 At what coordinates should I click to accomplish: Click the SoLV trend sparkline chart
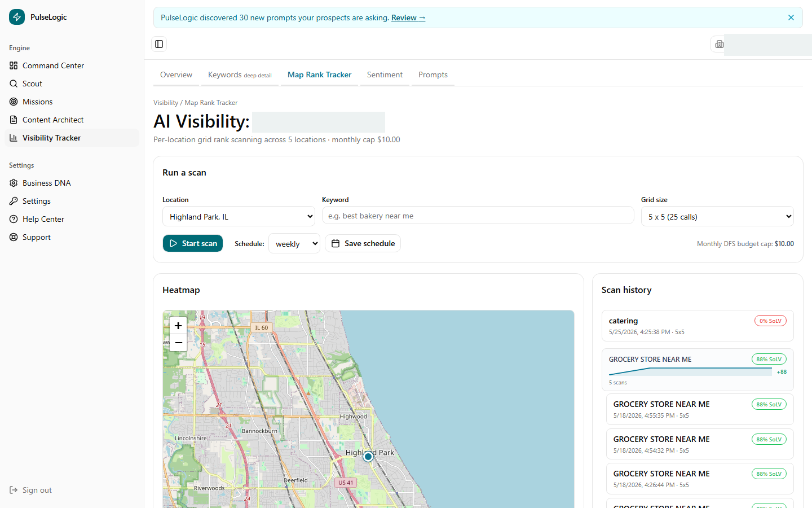point(690,371)
